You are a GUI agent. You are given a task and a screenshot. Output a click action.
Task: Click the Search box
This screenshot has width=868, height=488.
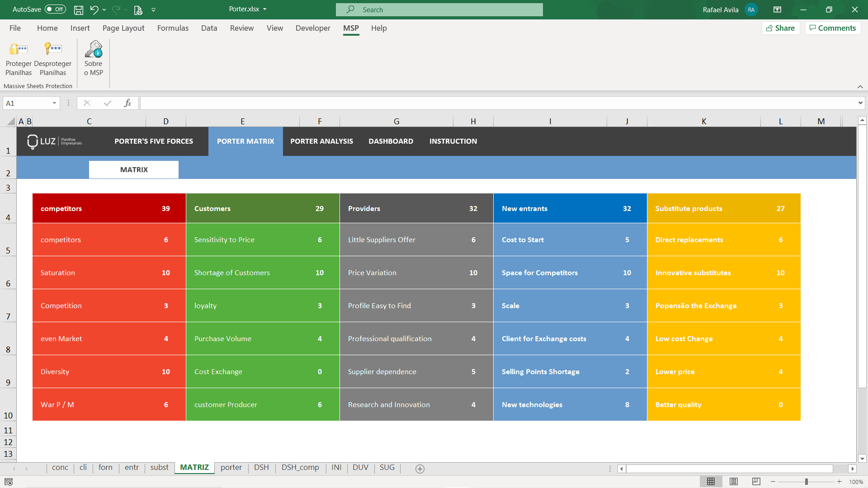(x=439, y=9)
